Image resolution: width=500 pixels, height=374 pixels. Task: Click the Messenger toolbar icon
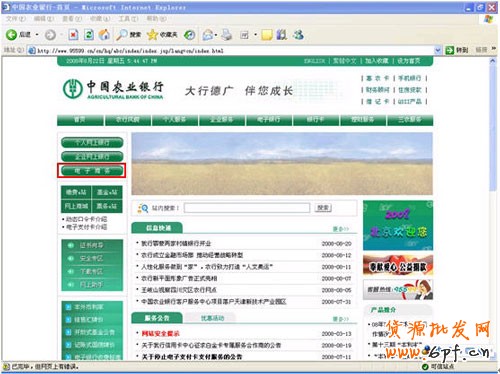tap(299, 35)
